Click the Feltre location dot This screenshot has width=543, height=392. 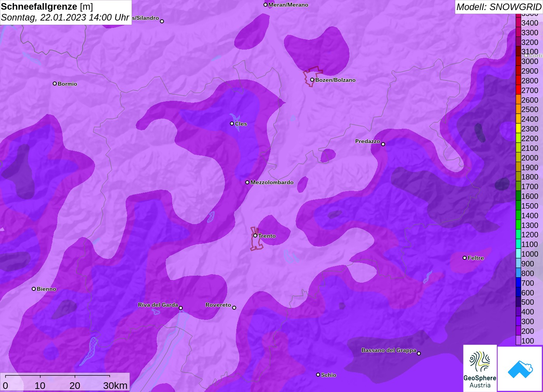(465, 258)
